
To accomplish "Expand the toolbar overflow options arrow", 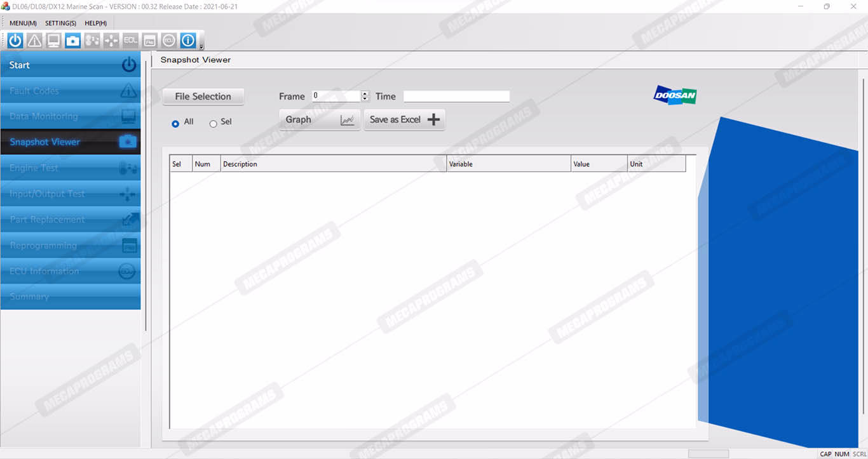I will [x=201, y=47].
